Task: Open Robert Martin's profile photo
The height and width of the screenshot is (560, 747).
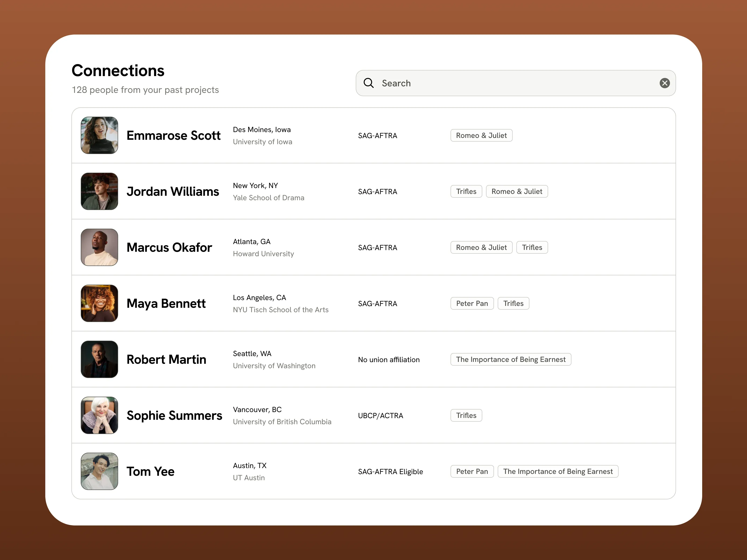Action: tap(99, 360)
